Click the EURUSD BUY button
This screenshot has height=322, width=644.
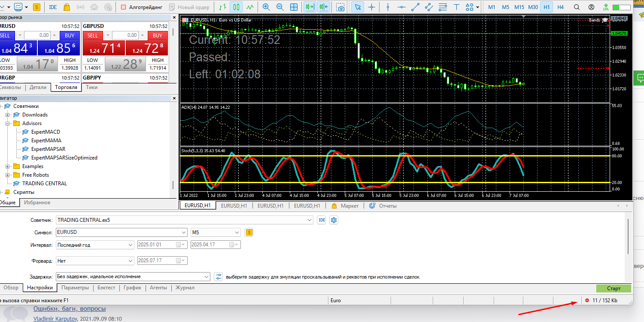point(70,36)
